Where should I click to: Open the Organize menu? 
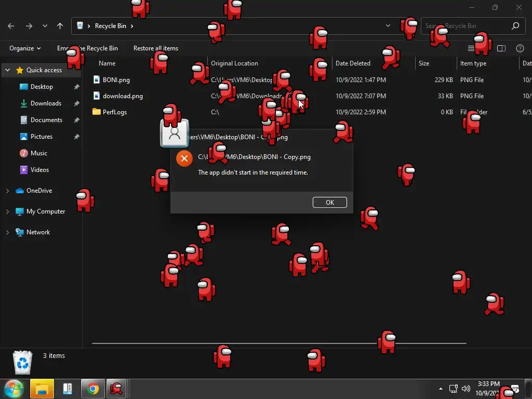(25, 48)
